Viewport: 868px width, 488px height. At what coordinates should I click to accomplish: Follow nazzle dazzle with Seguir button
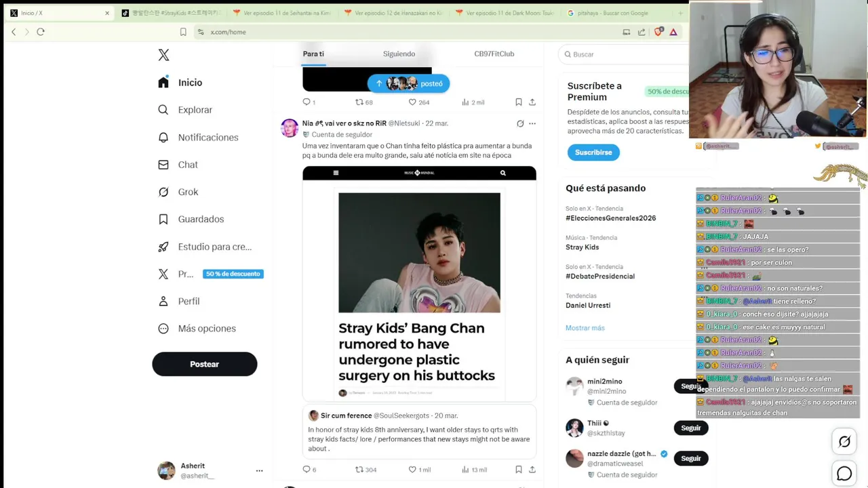pyautogui.click(x=690, y=459)
